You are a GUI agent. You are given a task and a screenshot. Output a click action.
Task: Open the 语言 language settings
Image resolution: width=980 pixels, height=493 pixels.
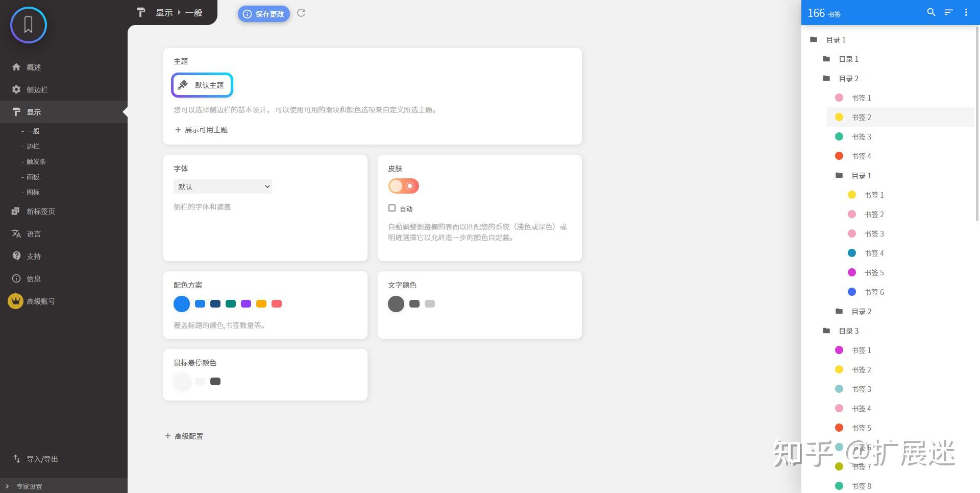34,233
